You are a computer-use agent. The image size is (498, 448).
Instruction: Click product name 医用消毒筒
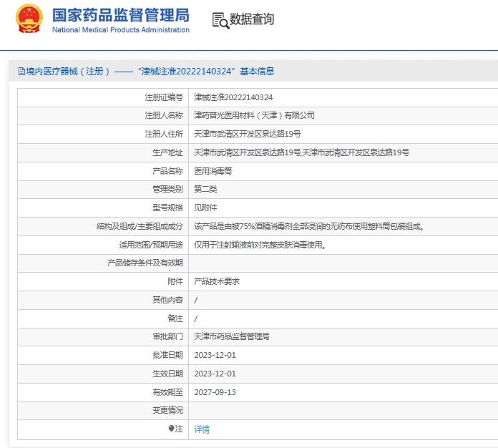coord(213,171)
